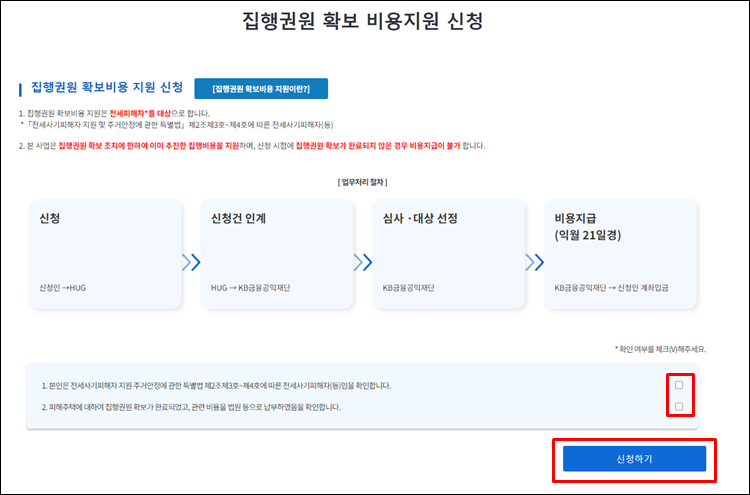Viewport: 750px width, 495px height.
Task: Select the 신청건 인계 step card
Action: click(277, 254)
